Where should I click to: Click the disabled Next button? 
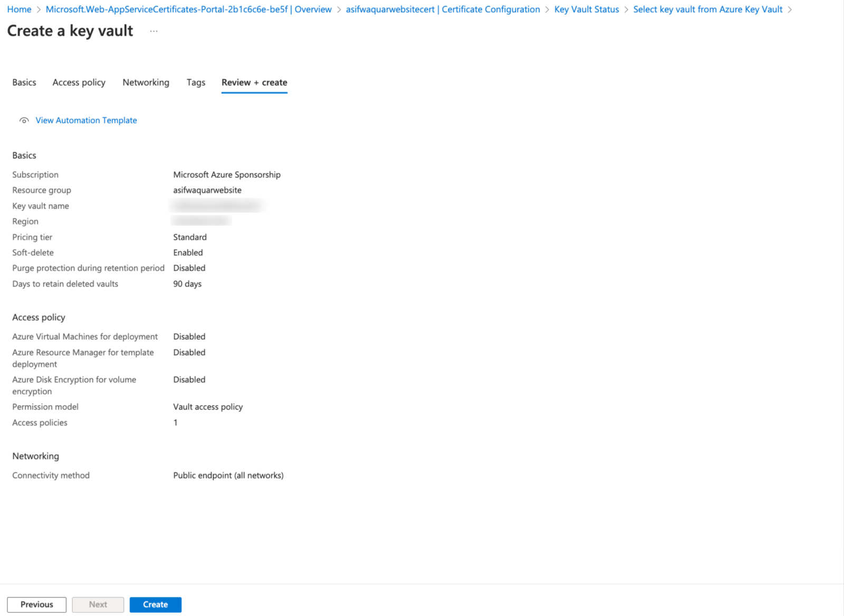[x=98, y=604]
